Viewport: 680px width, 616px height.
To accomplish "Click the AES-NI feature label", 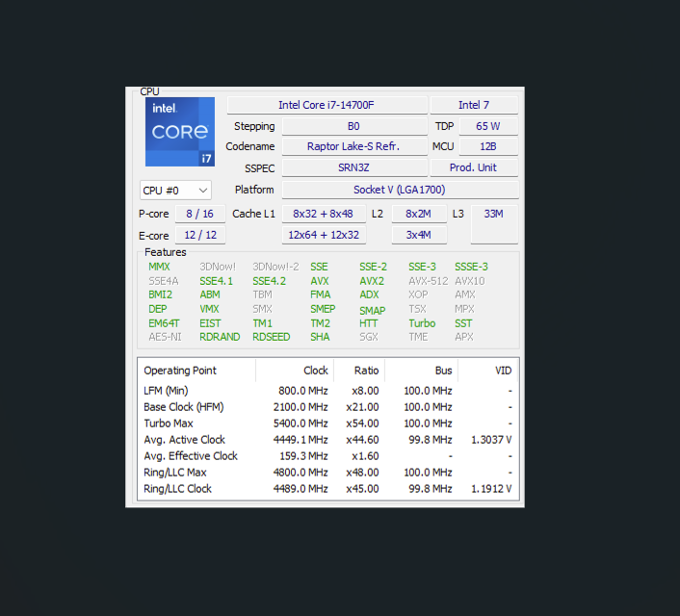I will coord(165,337).
